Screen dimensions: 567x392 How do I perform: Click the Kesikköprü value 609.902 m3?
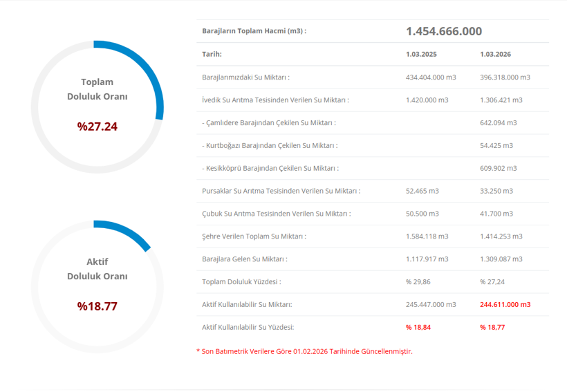pyautogui.click(x=498, y=168)
